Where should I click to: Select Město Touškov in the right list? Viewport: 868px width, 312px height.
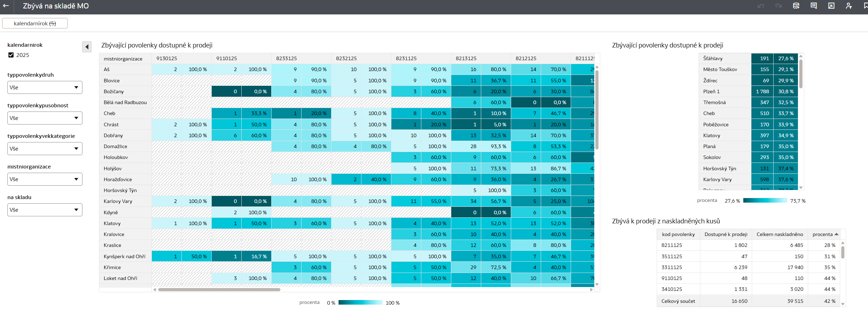pyautogui.click(x=725, y=69)
